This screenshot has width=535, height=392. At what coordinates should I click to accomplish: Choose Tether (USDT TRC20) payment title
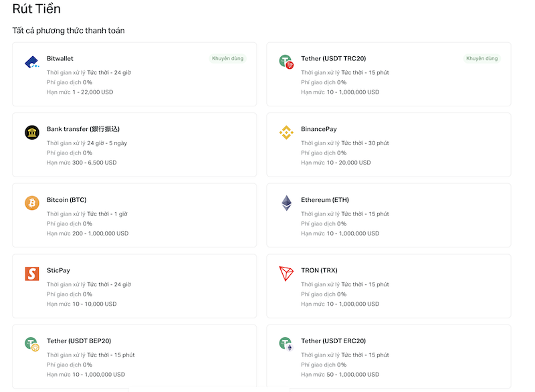click(x=333, y=59)
